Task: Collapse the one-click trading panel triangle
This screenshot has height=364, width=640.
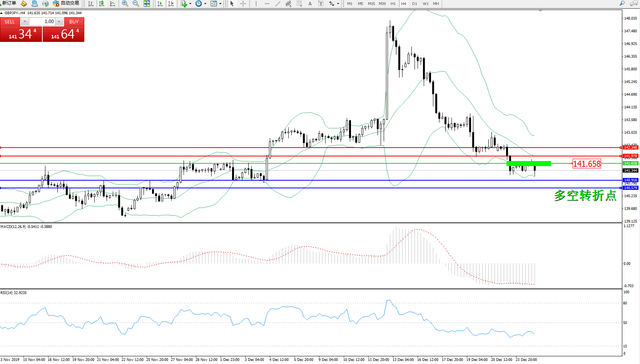Action: click(2, 13)
